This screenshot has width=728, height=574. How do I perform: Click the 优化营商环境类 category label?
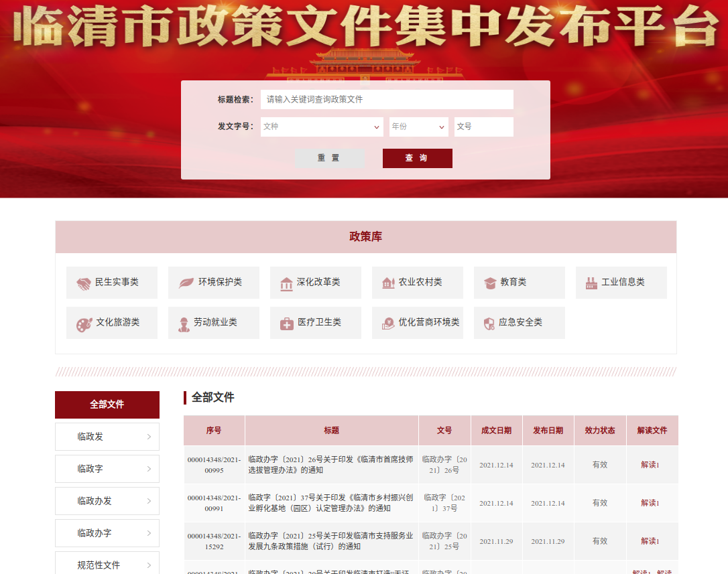tap(429, 322)
